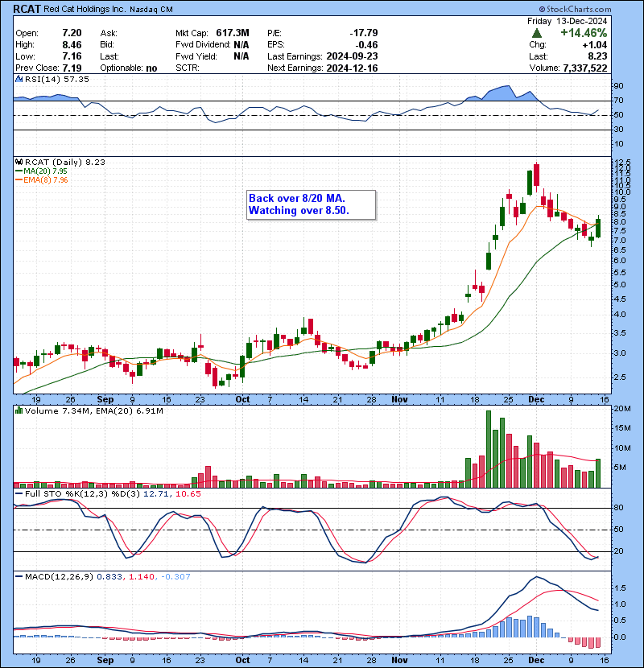Click the Next Earnings 2024-12-16 date
Image resolution: width=644 pixels, height=668 pixels.
[352, 68]
